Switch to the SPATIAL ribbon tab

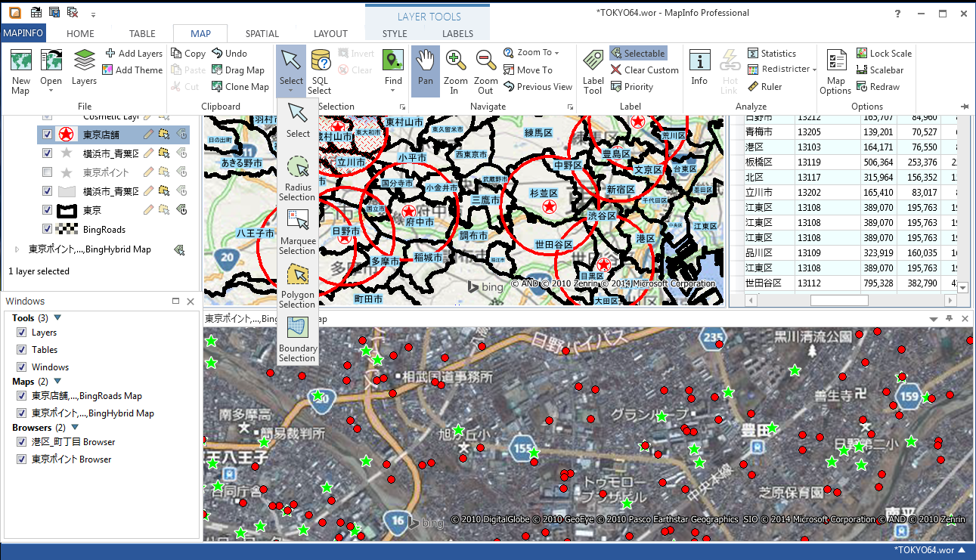click(x=262, y=33)
